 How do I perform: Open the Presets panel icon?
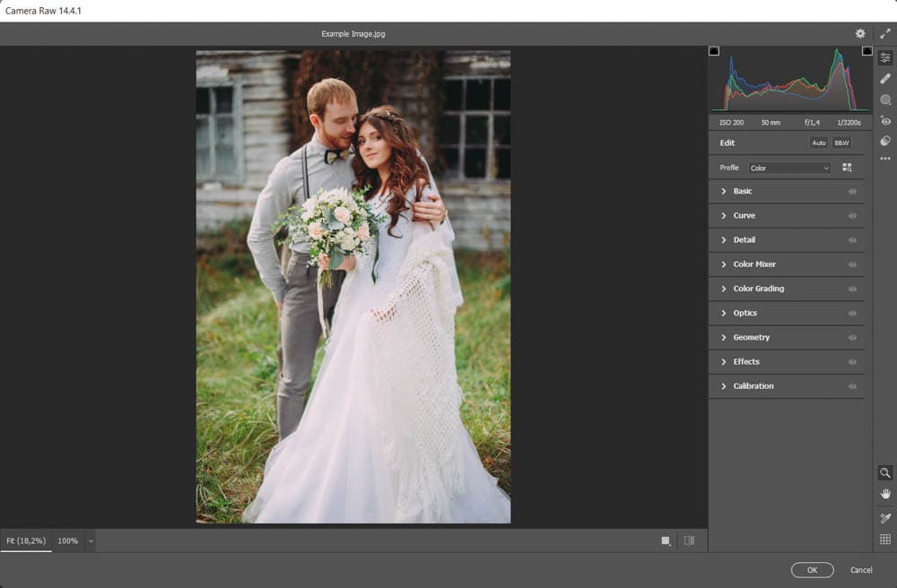(x=885, y=141)
